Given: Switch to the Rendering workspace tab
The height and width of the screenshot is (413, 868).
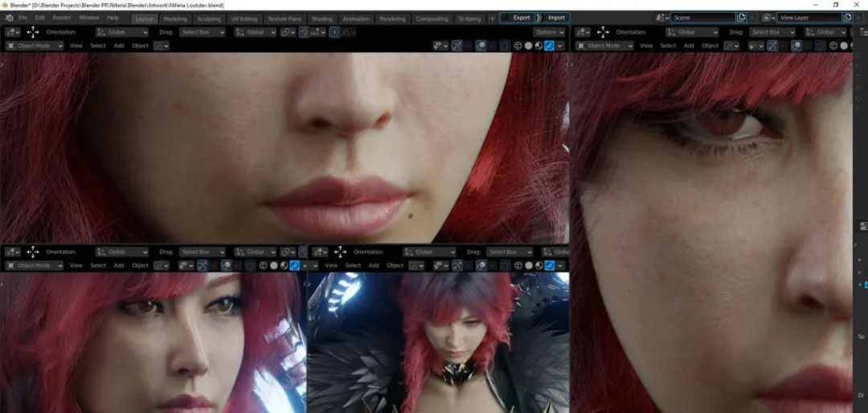Looking at the screenshot, I should point(392,18).
